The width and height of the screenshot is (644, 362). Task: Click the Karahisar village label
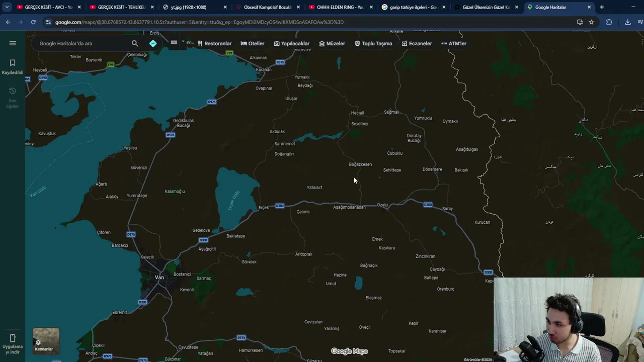coord(437,331)
